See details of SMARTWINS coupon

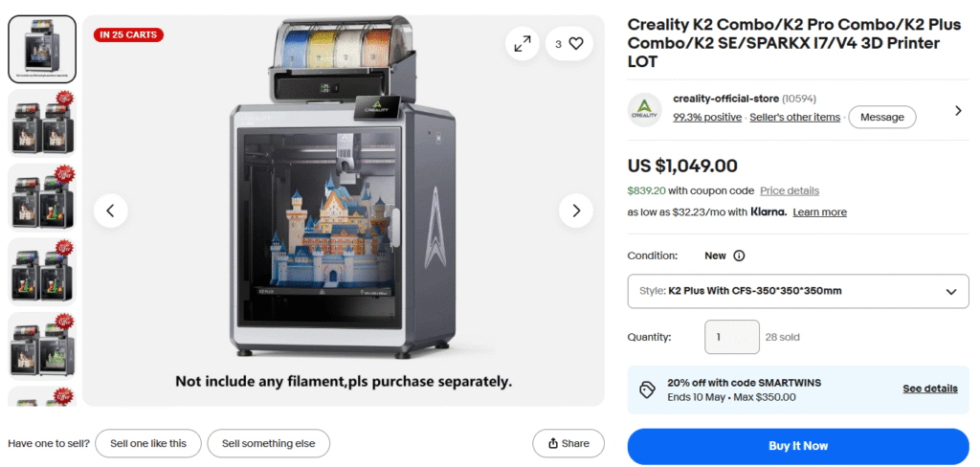click(x=929, y=389)
